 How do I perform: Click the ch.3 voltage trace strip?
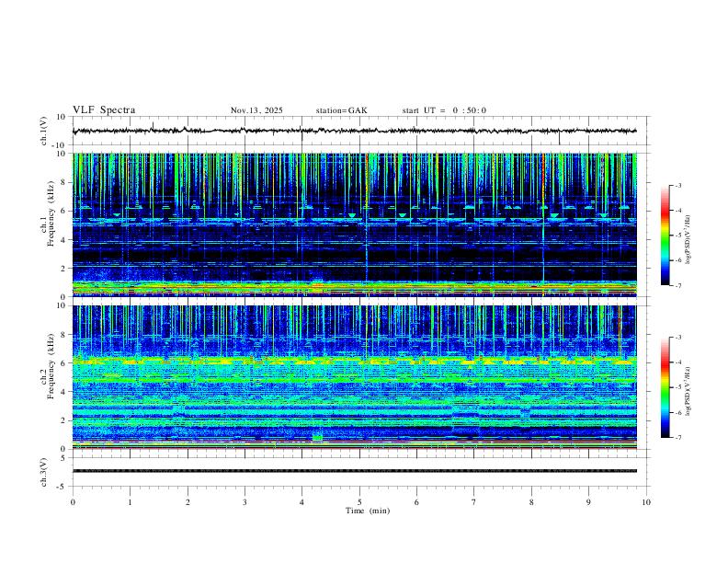[x=355, y=471]
